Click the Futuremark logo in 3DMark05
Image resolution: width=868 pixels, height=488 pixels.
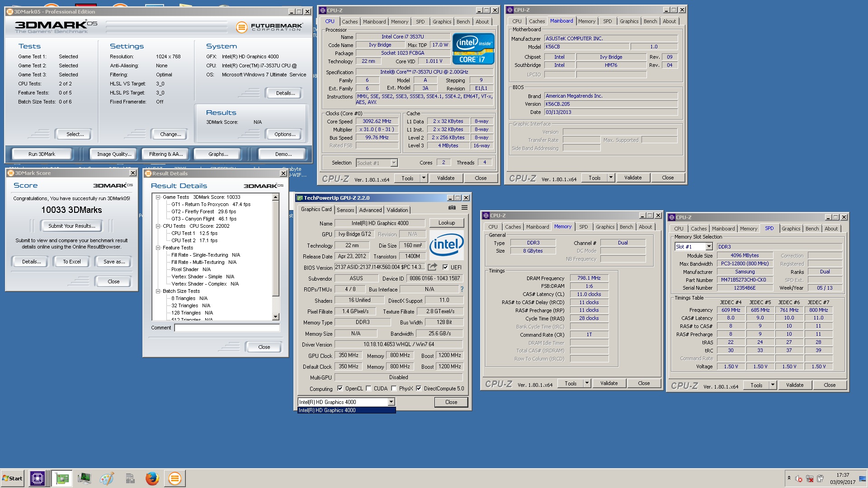[x=269, y=27]
